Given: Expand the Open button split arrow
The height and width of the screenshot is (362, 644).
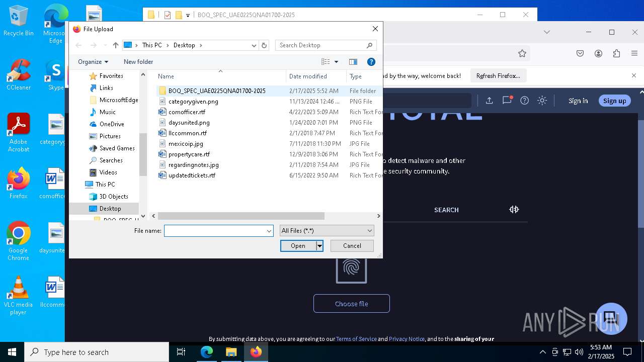Looking at the screenshot, I should pos(319,246).
